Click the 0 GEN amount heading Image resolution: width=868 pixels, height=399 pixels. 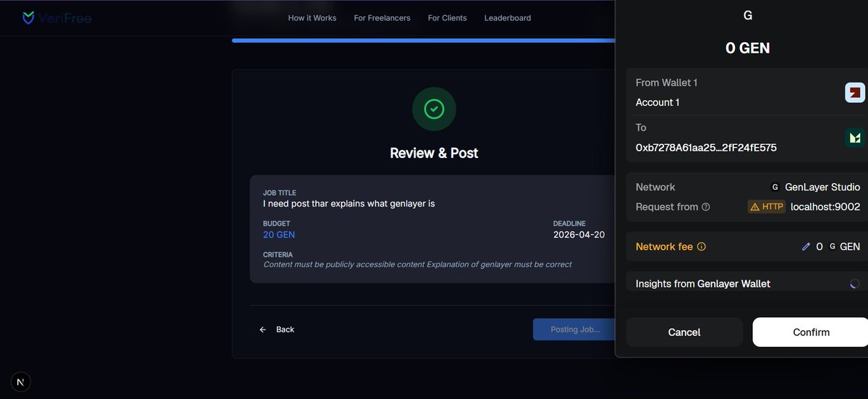coord(748,49)
